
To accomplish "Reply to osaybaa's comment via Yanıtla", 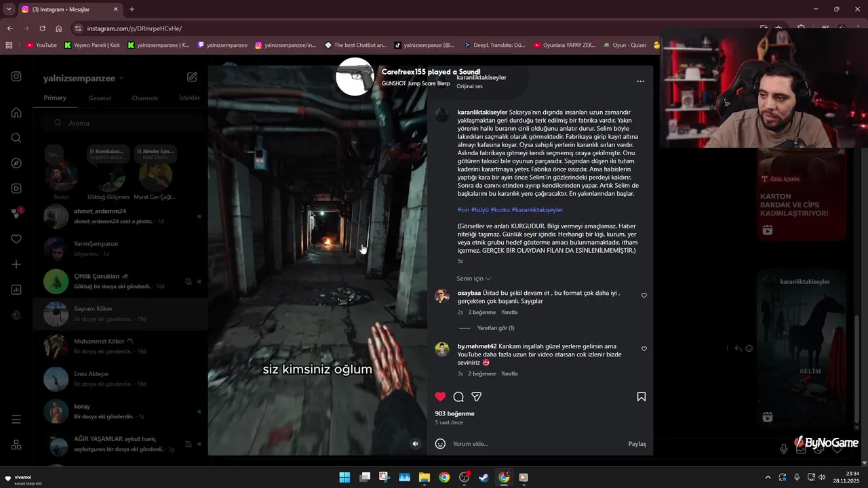I will pyautogui.click(x=509, y=312).
